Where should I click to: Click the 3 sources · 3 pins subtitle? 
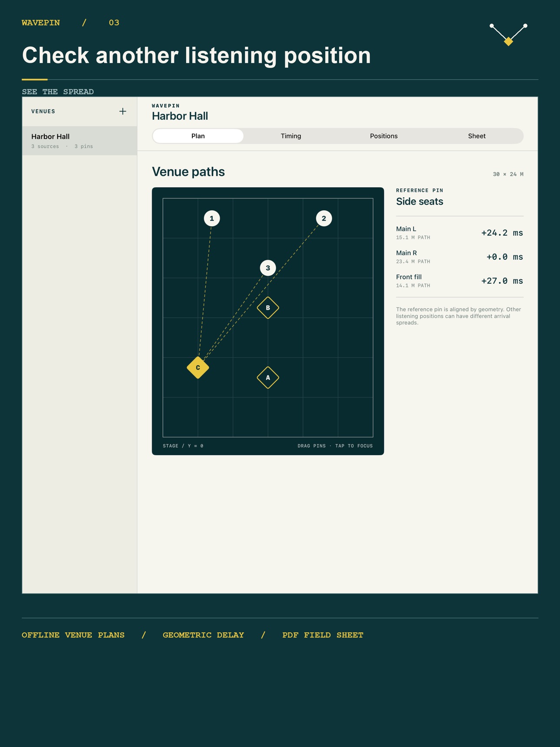(62, 146)
